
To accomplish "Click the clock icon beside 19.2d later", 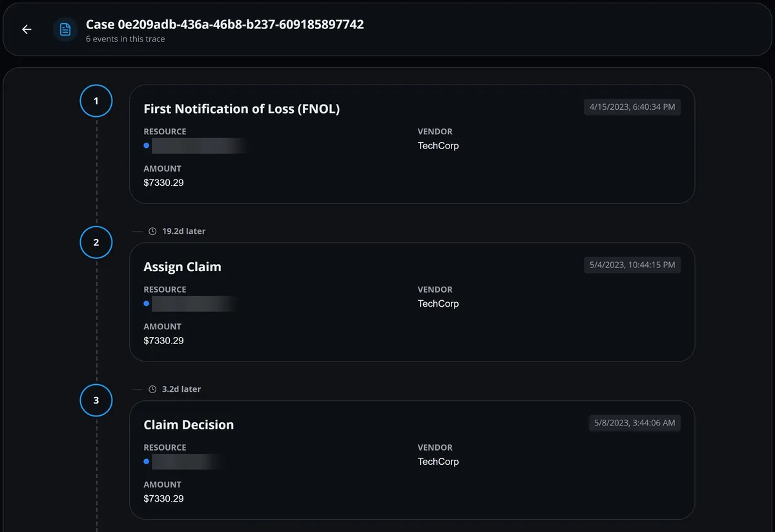I will tap(152, 231).
